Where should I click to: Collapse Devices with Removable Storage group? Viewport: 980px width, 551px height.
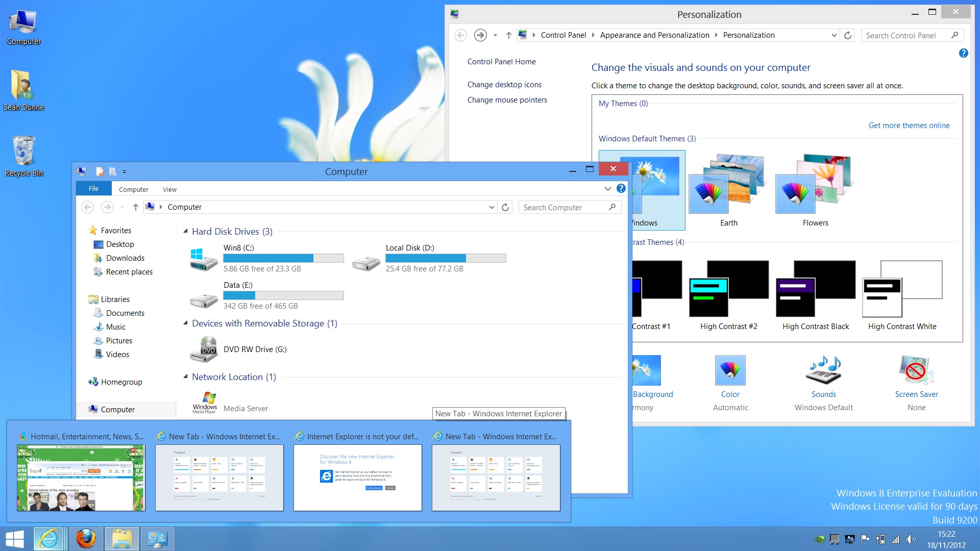tap(186, 323)
